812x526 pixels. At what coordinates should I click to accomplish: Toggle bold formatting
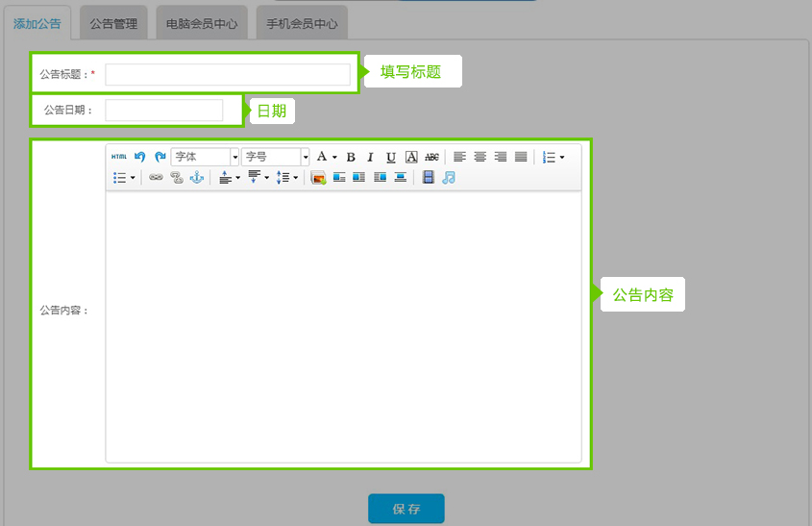(x=351, y=157)
